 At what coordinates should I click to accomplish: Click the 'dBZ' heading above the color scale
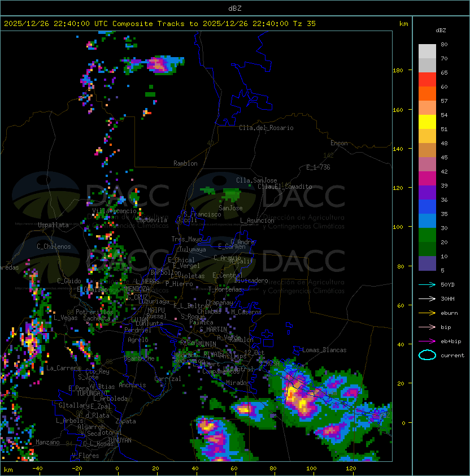click(x=441, y=31)
